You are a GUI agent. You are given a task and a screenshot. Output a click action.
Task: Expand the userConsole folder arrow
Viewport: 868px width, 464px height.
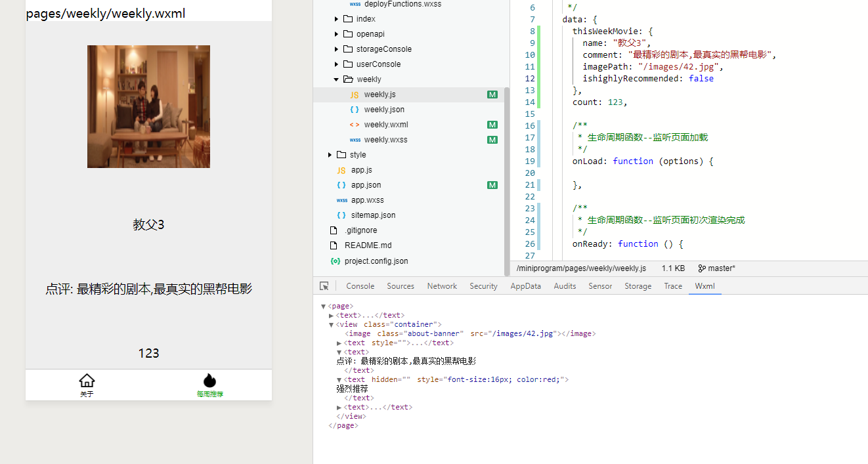pyautogui.click(x=337, y=64)
